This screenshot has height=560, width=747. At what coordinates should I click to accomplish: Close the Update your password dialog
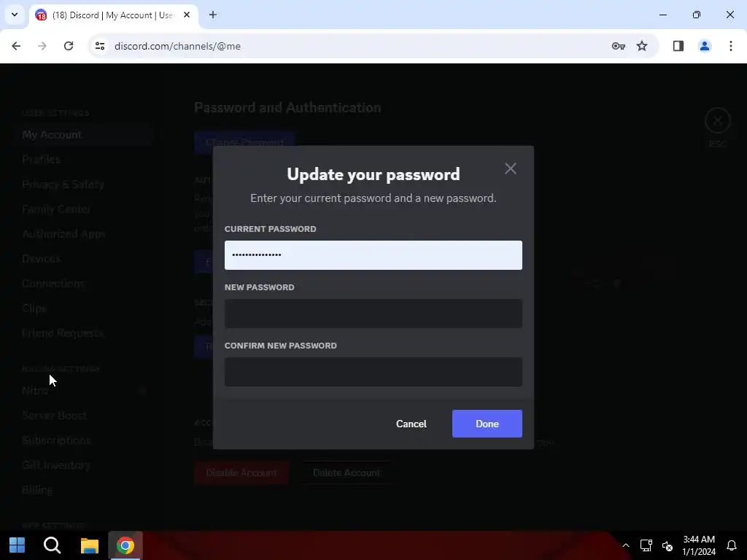[x=510, y=168]
